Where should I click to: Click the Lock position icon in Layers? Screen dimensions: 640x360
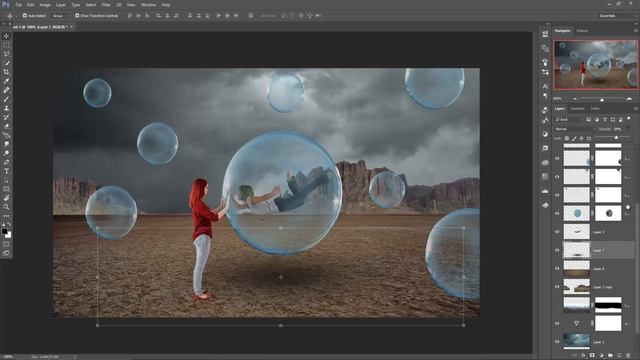(x=581, y=138)
